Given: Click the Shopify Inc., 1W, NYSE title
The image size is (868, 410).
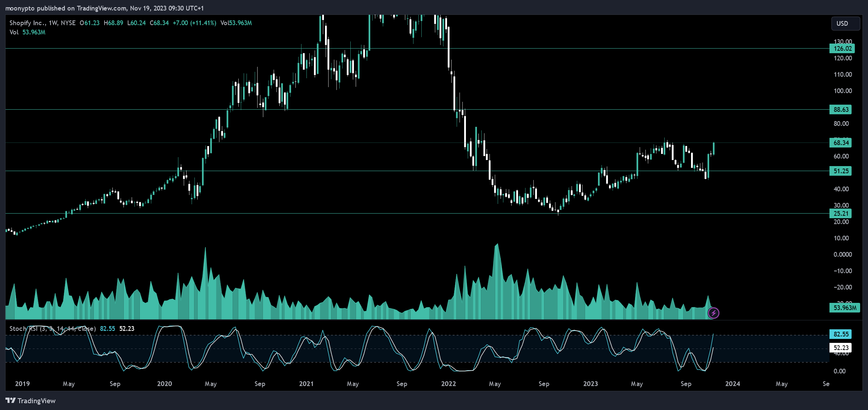Looking at the screenshot, I should click(x=42, y=23).
